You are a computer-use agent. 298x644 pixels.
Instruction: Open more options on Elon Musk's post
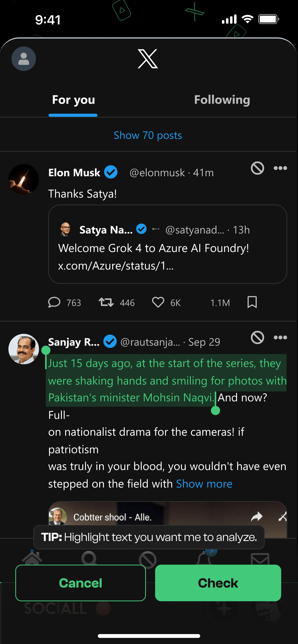pos(280,168)
